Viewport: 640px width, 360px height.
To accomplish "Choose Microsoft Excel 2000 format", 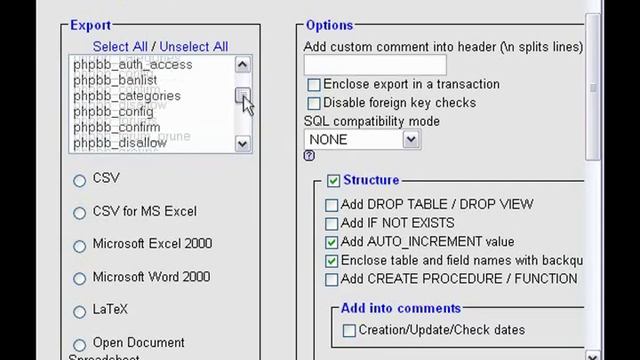I will click(x=80, y=246).
